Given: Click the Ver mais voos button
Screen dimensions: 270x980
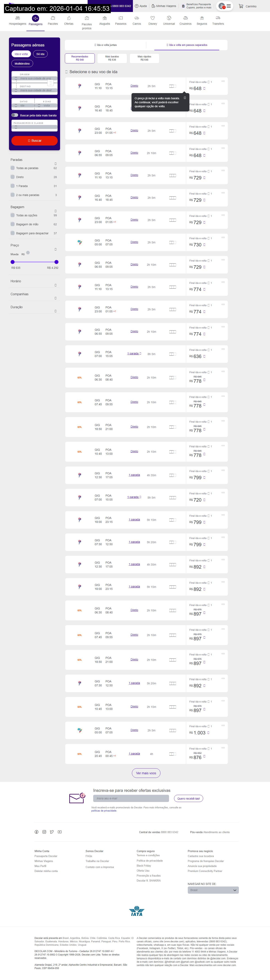Looking at the screenshot, I should pyautogui.click(x=146, y=773).
